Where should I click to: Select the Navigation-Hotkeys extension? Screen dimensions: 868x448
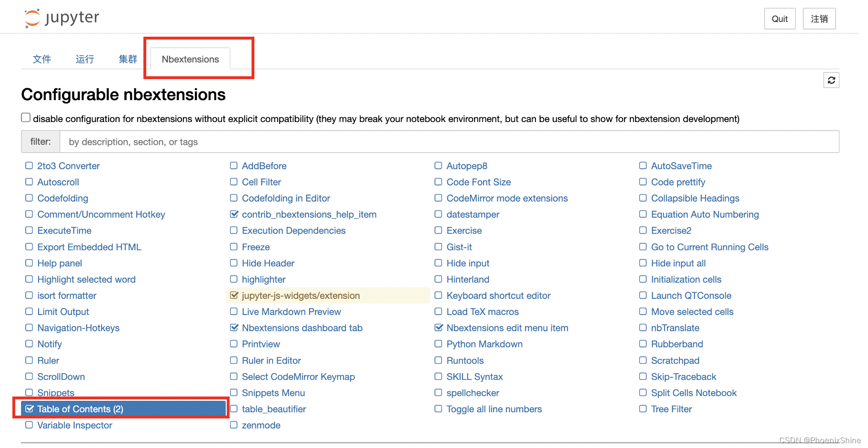(x=78, y=328)
